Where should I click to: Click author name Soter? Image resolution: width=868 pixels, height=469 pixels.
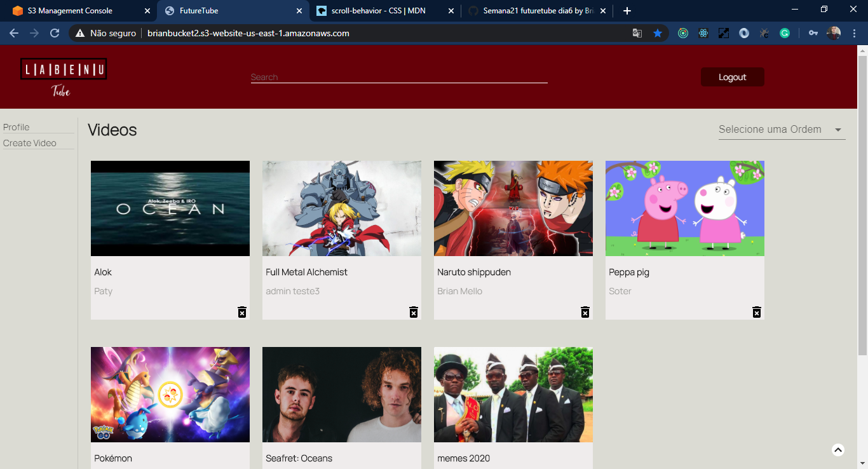point(620,291)
